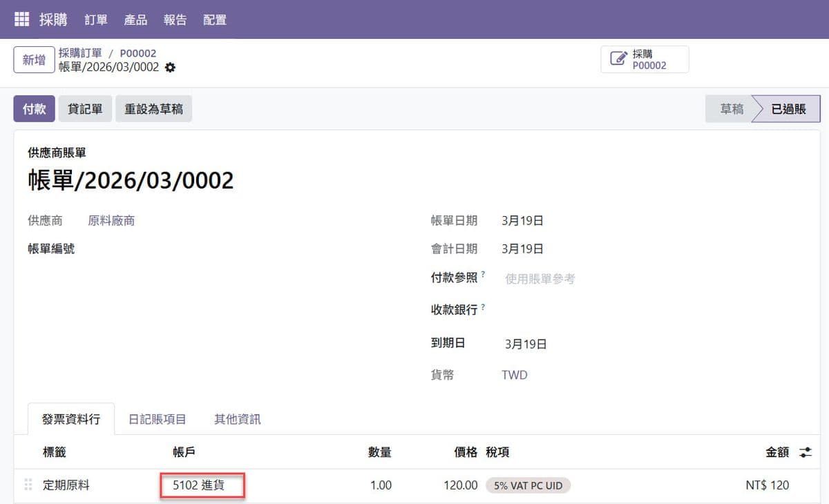Click the 新增 button
The height and width of the screenshot is (504, 829).
pos(34,60)
